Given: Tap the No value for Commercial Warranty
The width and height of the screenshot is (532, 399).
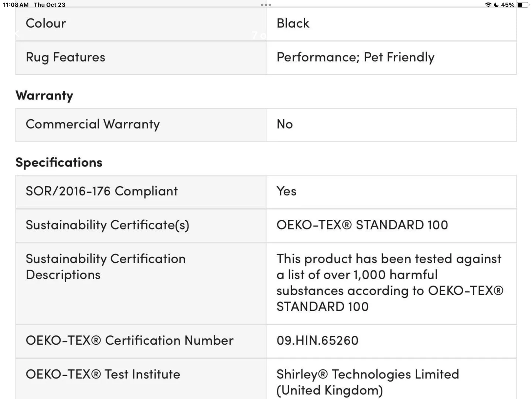Looking at the screenshot, I should [x=284, y=125].
